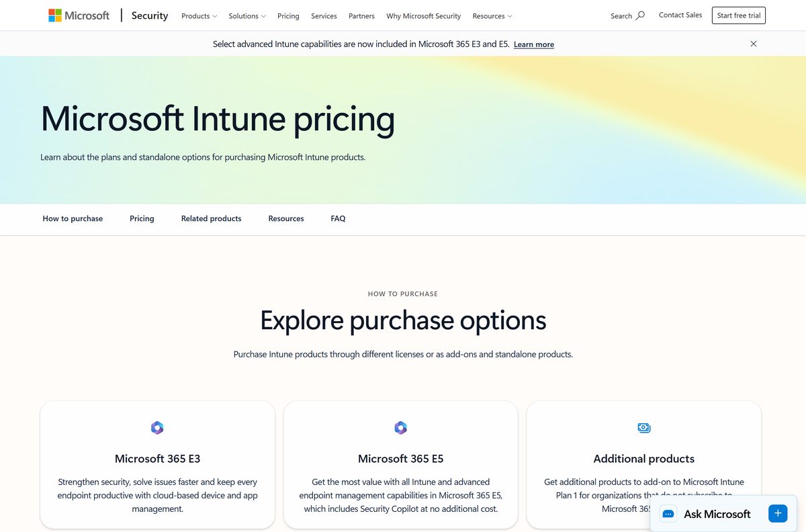Click the Microsoft Intune pricing headline
This screenshot has width=806, height=532.
coord(218,119)
